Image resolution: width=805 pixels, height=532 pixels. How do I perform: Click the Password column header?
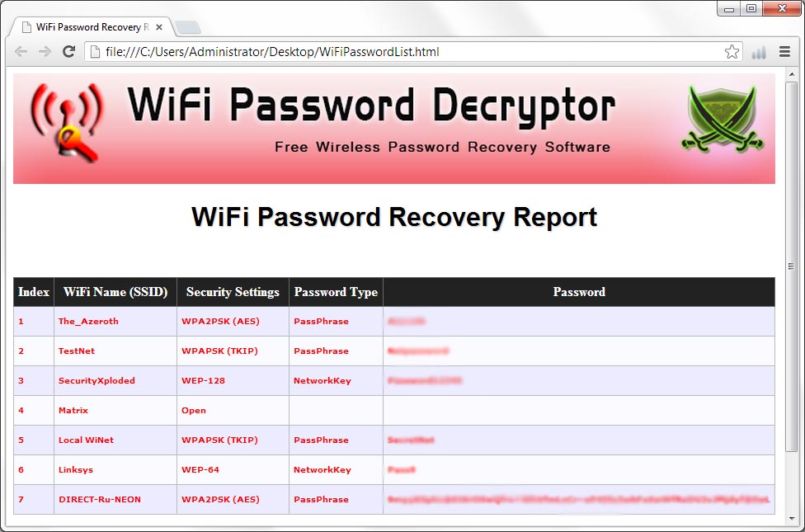579,292
